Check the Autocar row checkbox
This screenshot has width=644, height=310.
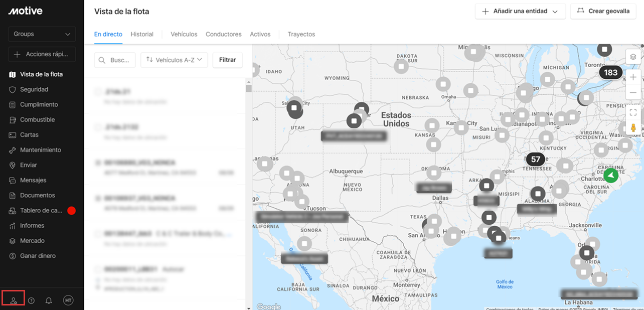[98, 269]
